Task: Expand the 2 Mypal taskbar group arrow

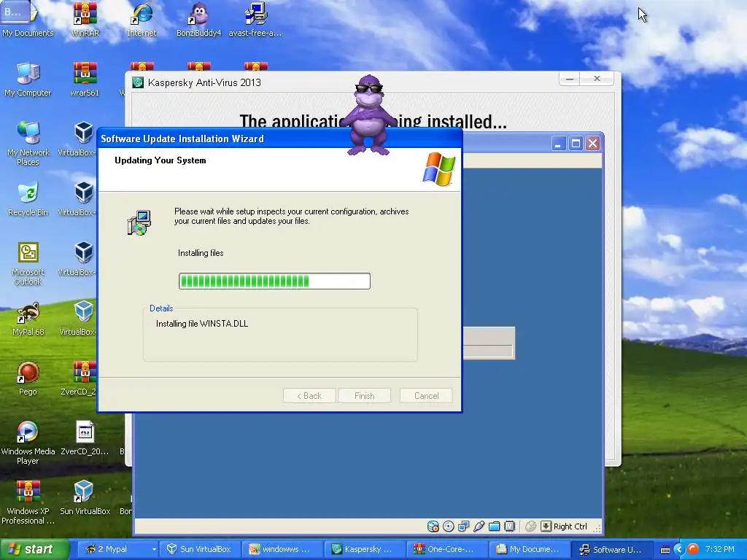Action: tap(153, 549)
